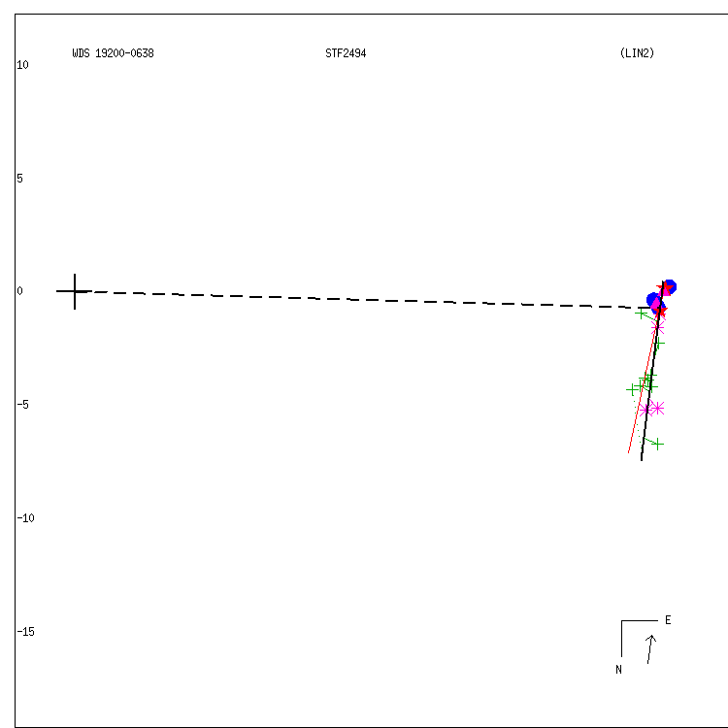Click the y-axis label -10
Viewport: 728px width, 728px height.
pos(25,518)
